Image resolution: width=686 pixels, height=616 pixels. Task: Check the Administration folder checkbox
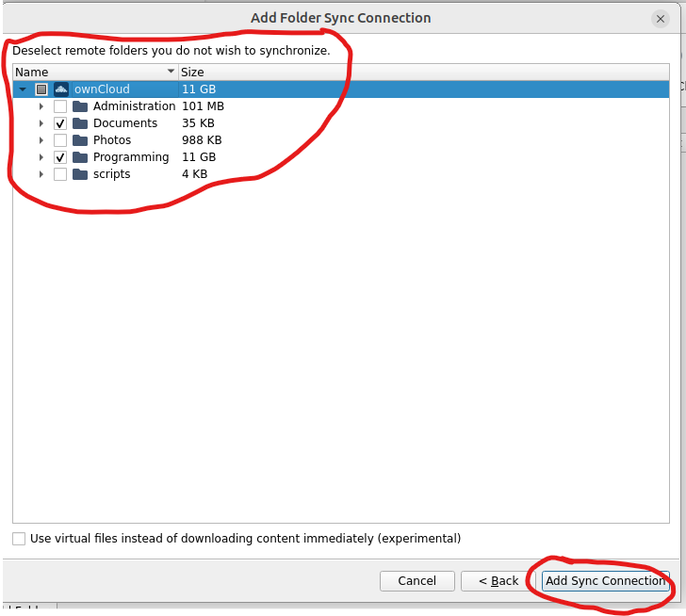60,106
